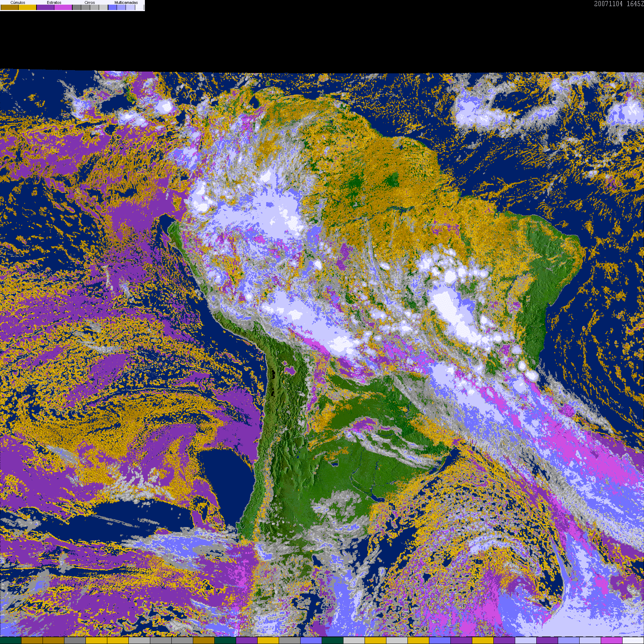Click the Cirros legend label
Image resolution: width=644 pixels, height=644 pixels.
click(90, 3)
